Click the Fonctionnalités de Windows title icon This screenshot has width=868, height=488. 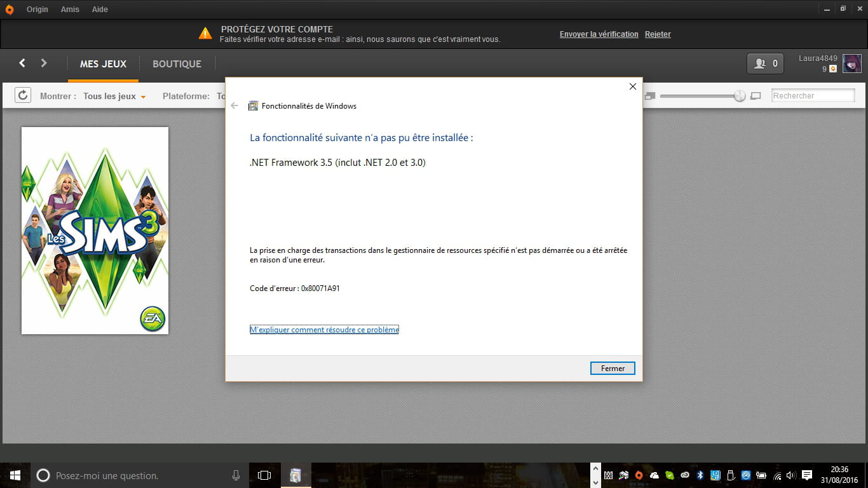pyautogui.click(x=253, y=106)
